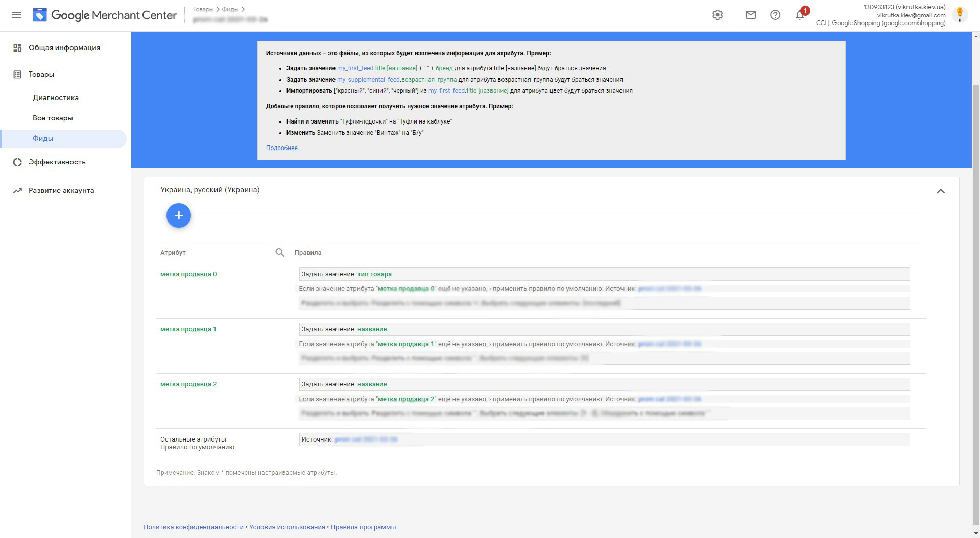Click the Общая информация dashboard icon
The height and width of the screenshot is (538, 980).
pyautogui.click(x=17, y=48)
